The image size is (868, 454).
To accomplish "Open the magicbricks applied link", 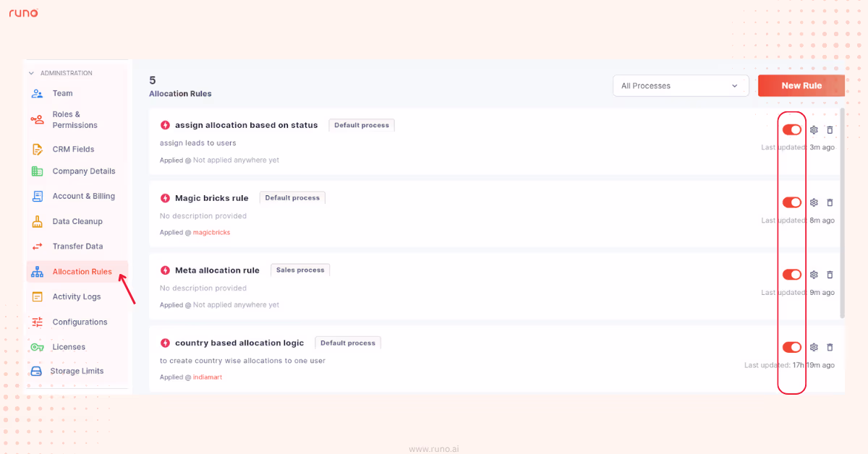I will tap(211, 232).
